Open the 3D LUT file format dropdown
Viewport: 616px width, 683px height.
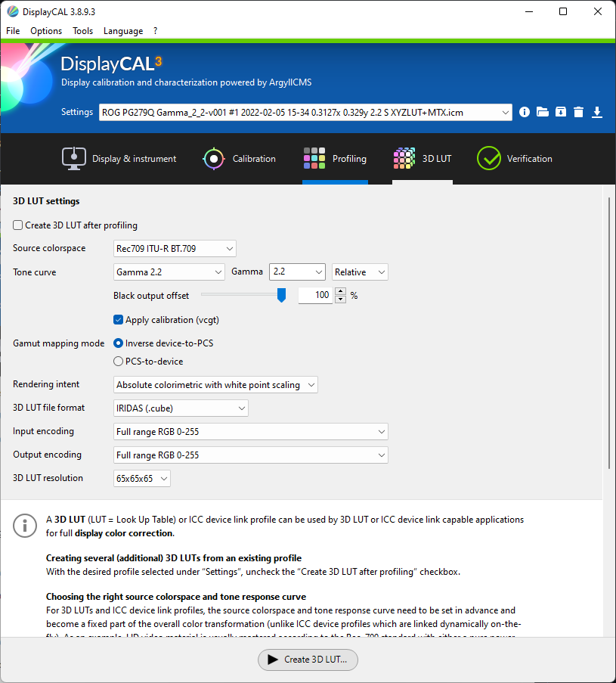click(x=181, y=408)
